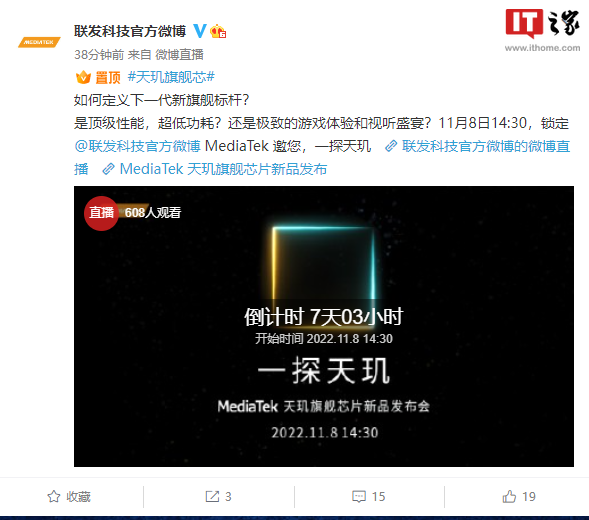Click the 微博直播 source link
589x520 pixels.
pos(180,55)
